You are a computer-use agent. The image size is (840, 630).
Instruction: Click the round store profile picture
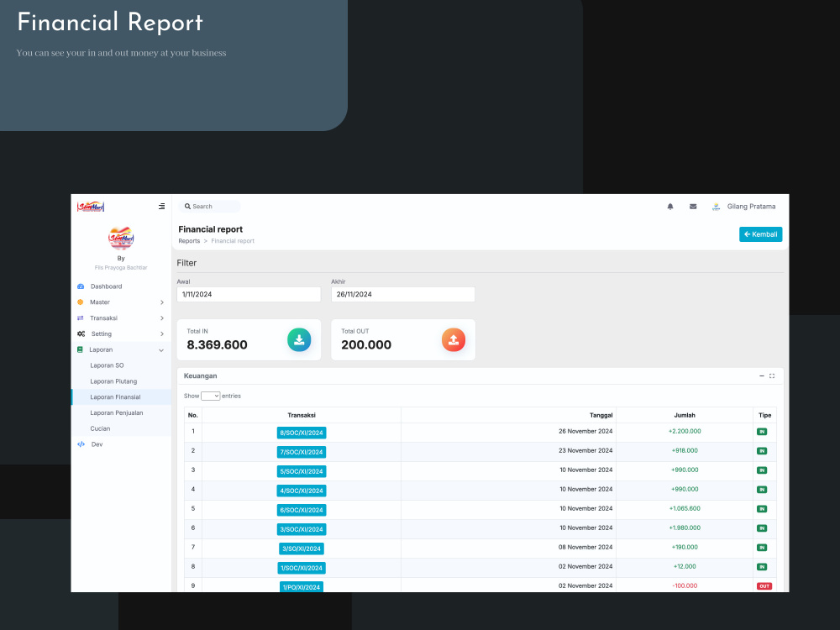click(x=121, y=238)
